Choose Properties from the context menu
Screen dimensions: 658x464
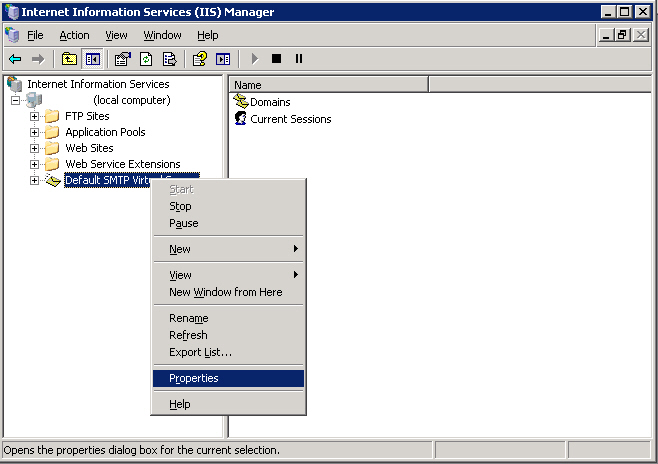(x=194, y=378)
